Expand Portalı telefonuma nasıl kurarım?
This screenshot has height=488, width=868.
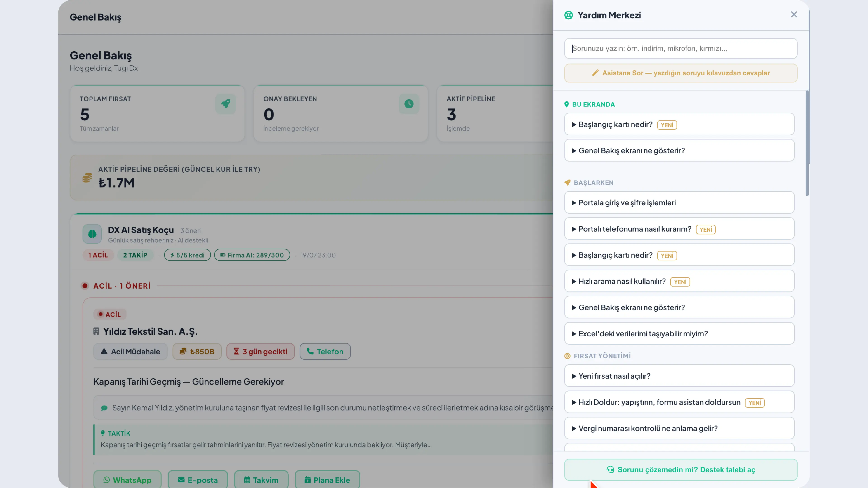click(679, 229)
